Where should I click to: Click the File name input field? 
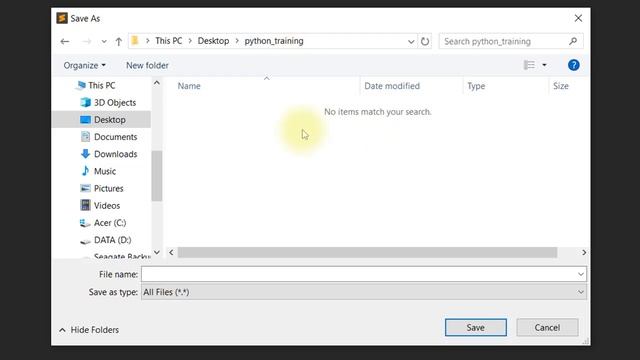(359, 274)
